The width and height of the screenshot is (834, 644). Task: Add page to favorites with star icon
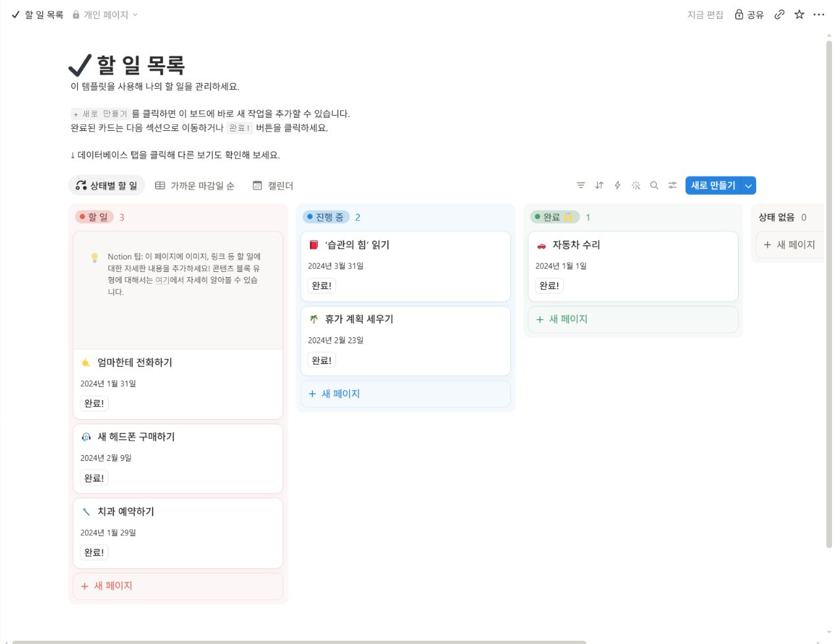click(799, 14)
